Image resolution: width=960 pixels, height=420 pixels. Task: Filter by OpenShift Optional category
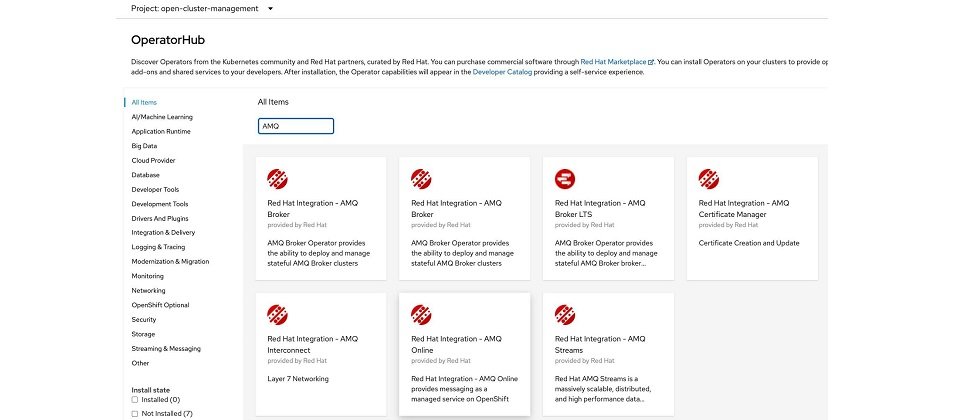tap(160, 305)
